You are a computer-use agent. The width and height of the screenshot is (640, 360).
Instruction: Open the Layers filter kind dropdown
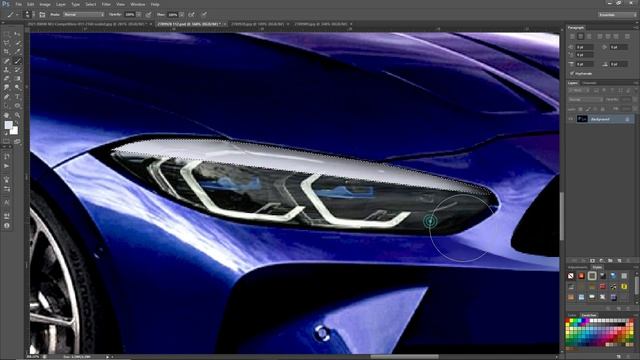coord(579,90)
